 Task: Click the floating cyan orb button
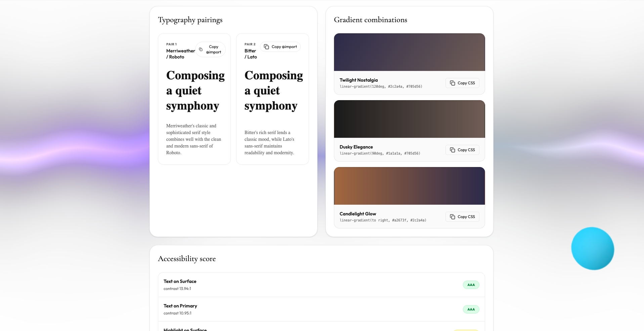click(x=593, y=248)
